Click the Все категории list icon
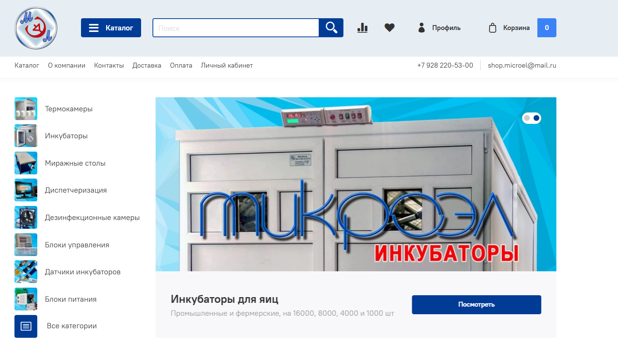 [x=26, y=326]
